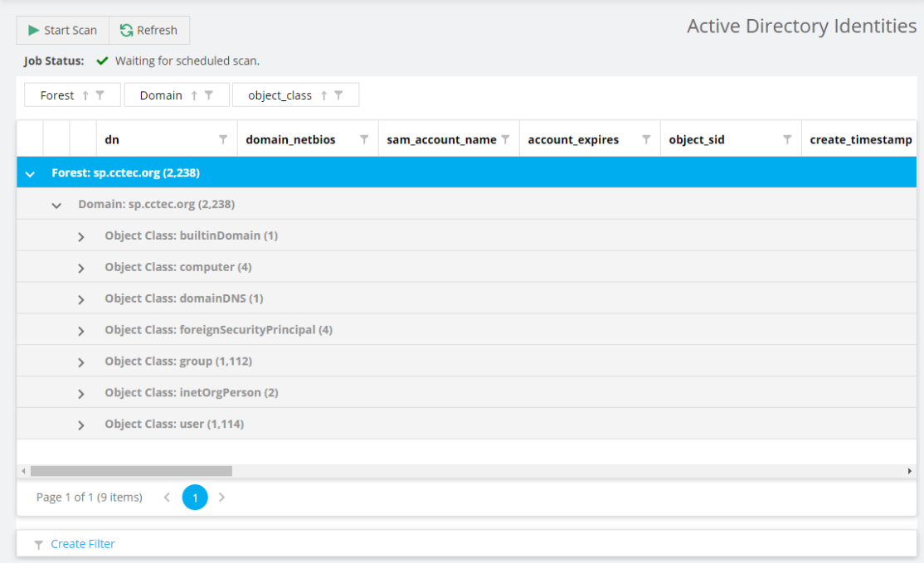Screen dimensions: 924x563
Task: Click funnel icon beside Create Filter
Action: point(39,543)
